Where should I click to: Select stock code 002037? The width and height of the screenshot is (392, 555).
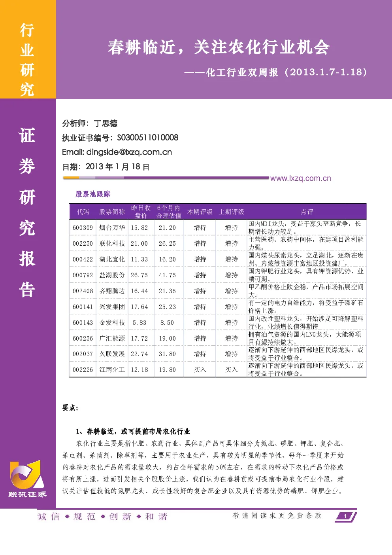click(x=83, y=354)
